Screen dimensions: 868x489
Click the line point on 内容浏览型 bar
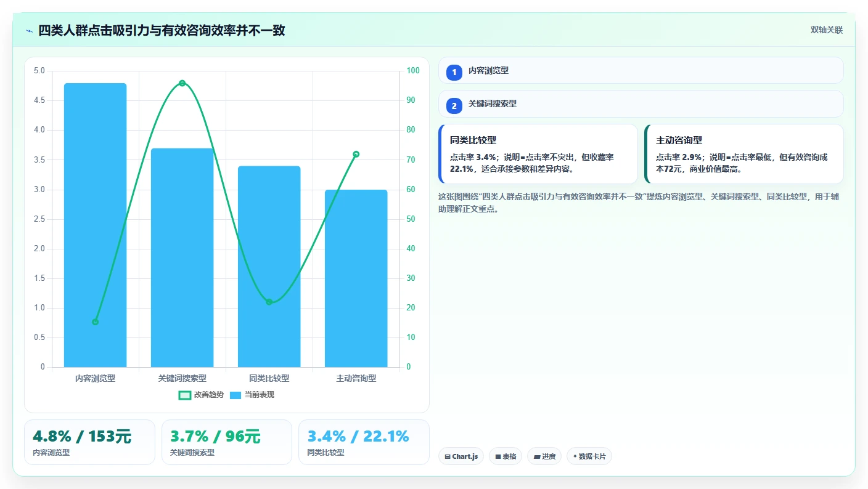point(96,322)
